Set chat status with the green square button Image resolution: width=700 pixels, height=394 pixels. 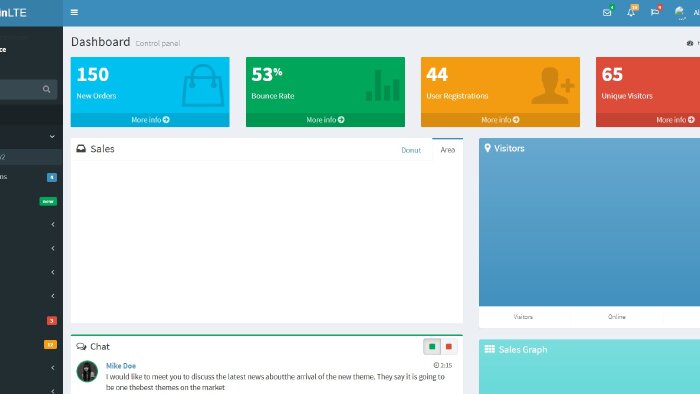point(432,347)
